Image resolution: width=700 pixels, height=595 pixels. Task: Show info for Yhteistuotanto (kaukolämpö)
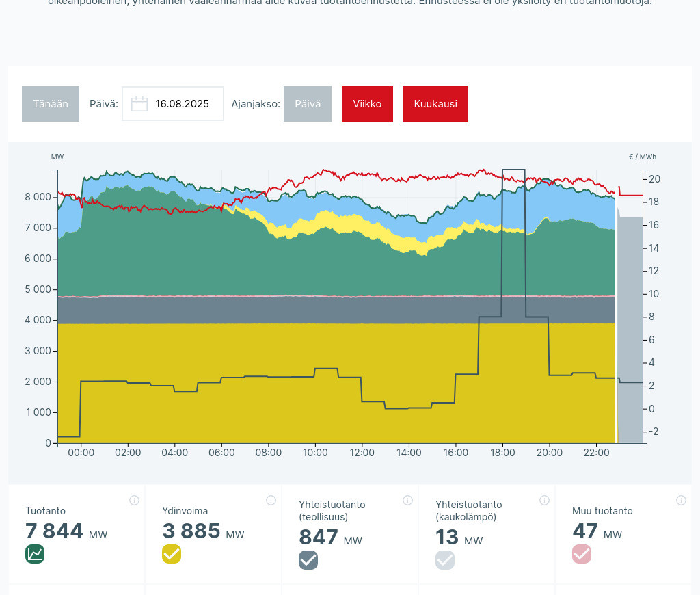(544, 500)
